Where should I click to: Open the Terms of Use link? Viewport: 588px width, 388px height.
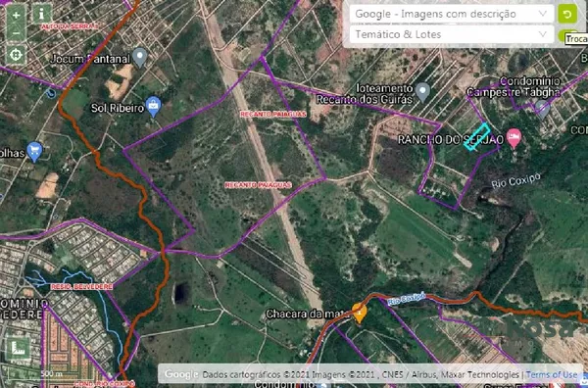[x=551, y=374]
